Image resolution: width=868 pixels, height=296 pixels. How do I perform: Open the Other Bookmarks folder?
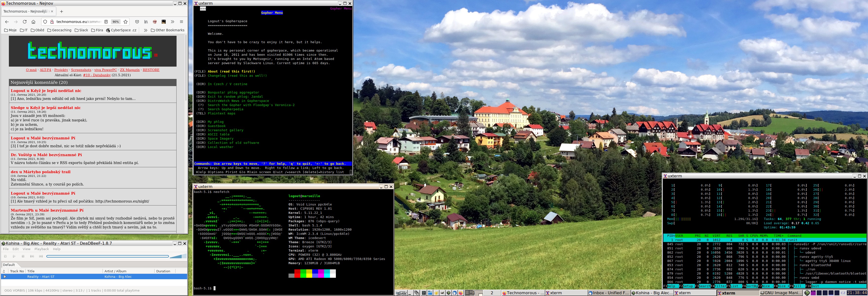click(x=167, y=30)
